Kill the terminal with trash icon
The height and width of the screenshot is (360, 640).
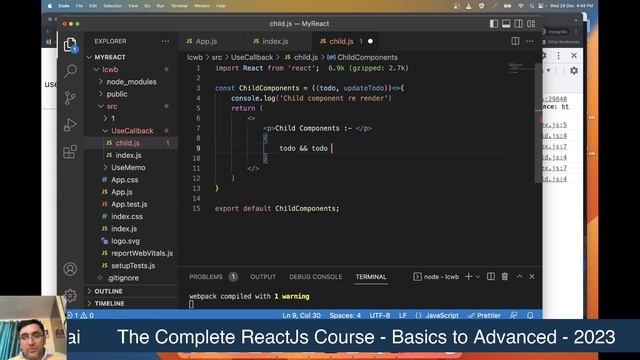pyautogui.click(x=505, y=276)
